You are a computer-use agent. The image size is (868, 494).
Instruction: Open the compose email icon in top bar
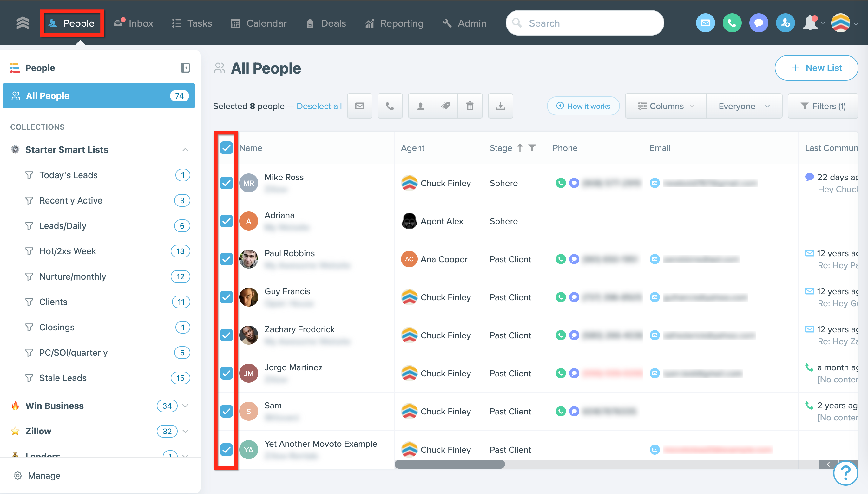pyautogui.click(x=705, y=23)
